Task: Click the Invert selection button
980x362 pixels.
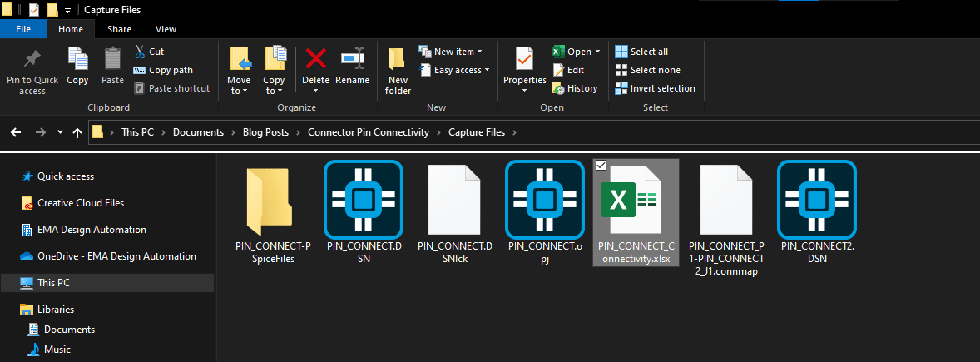Action: [655, 88]
